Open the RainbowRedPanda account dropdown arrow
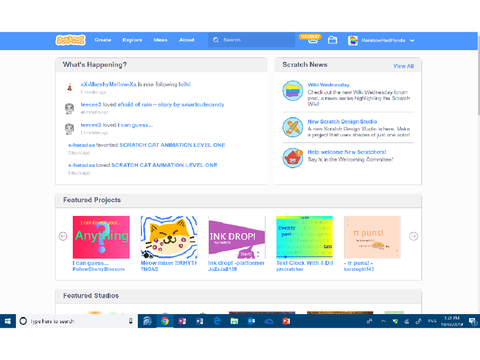The height and width of the screenshot is (360, 480). [x=412, y=40]
